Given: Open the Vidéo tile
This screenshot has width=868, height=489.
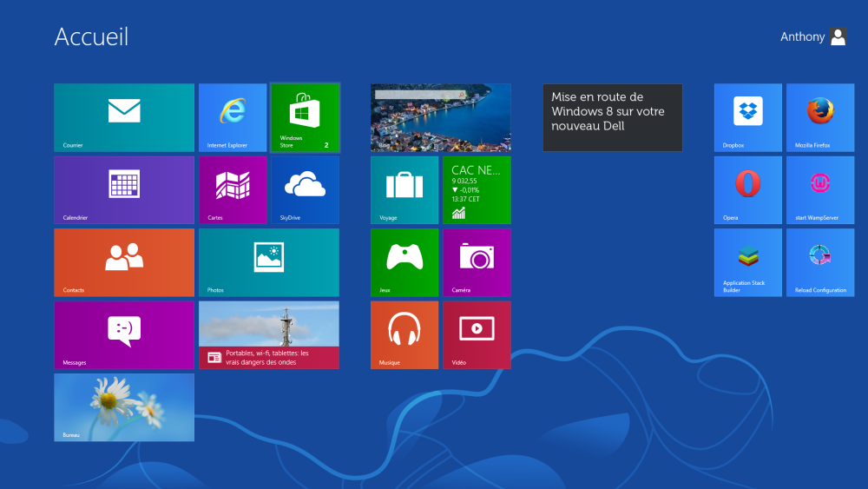Looking at the screenshot, I should click(477, 335).
